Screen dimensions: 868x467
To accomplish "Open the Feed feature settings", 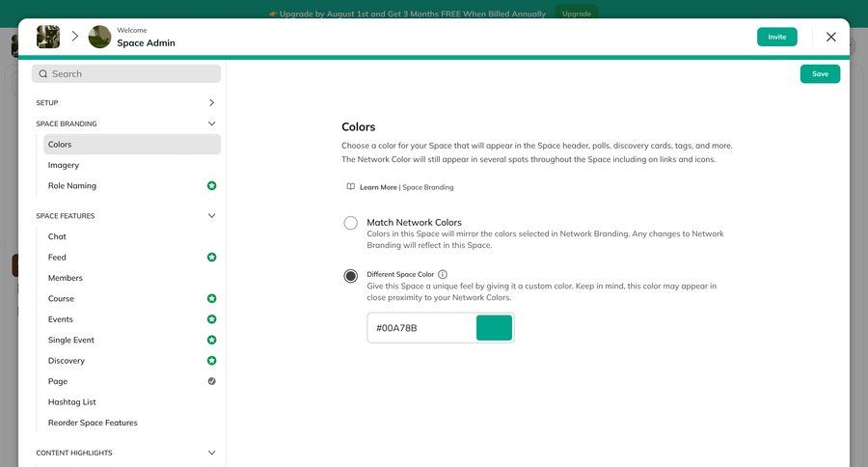I will point(57,257).
